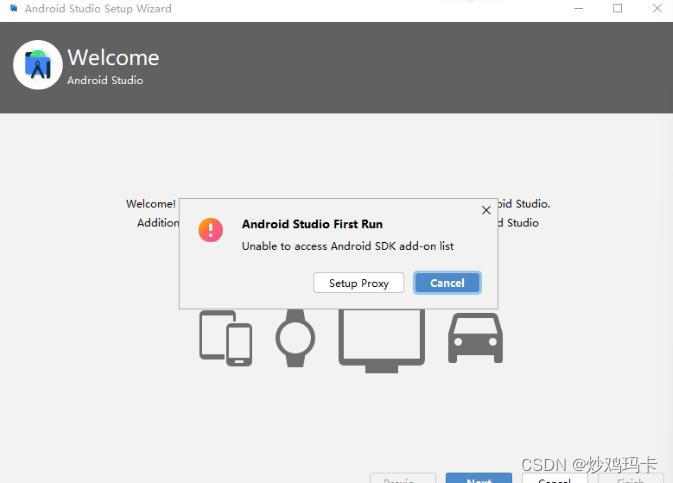Image resolution: width=673 pixels, height=483 pixels.
Task: Click the 'Welcome' heading text
Action: 113,58
